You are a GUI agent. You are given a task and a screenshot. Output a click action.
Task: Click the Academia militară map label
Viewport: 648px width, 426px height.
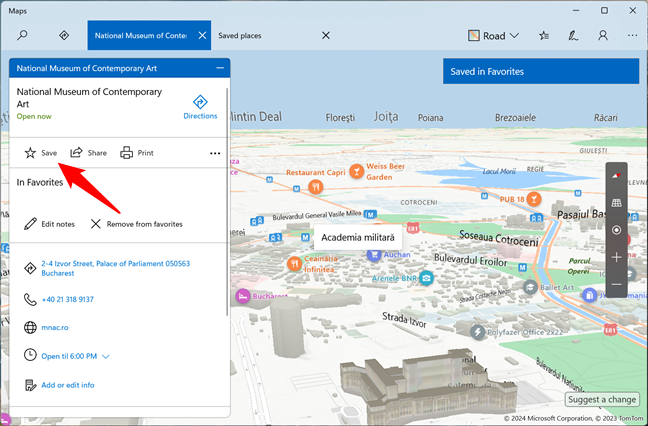point(358,238)
